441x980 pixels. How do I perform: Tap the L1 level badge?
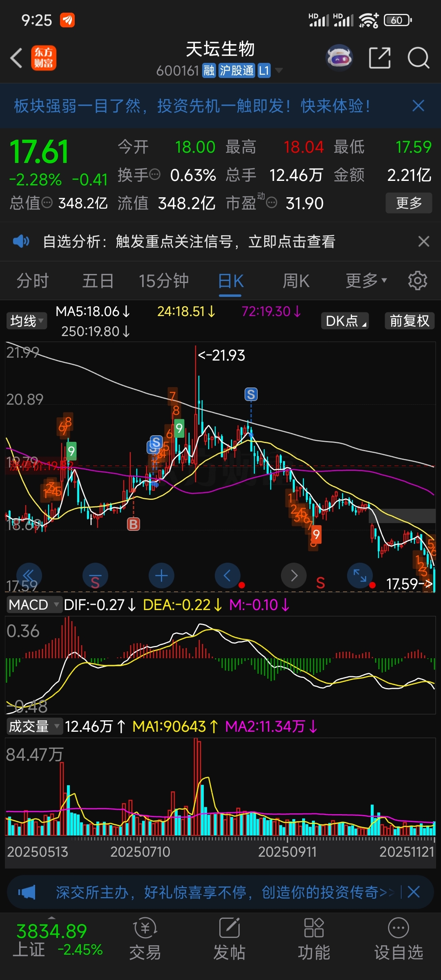(264, 71)
